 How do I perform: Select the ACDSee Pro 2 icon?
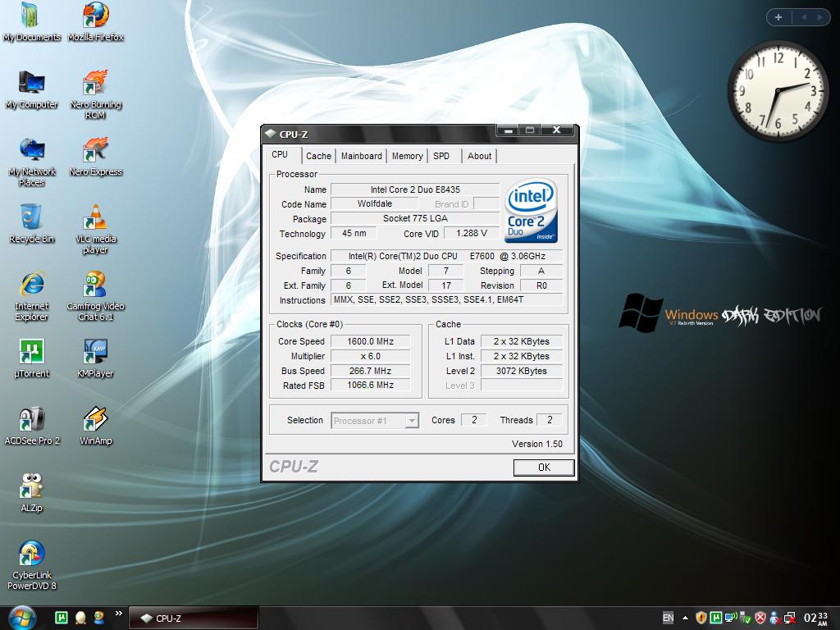pyautogui.click(x=31, y=420)
